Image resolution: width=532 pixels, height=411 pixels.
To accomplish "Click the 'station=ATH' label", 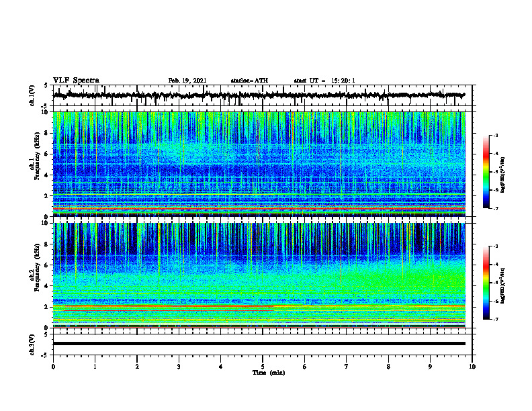I will (249, 81).
